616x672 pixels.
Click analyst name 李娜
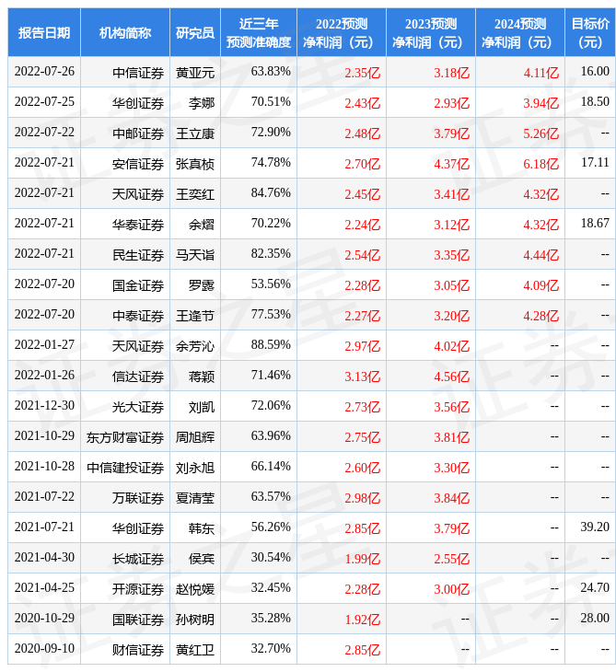click(x=202, y=103)
